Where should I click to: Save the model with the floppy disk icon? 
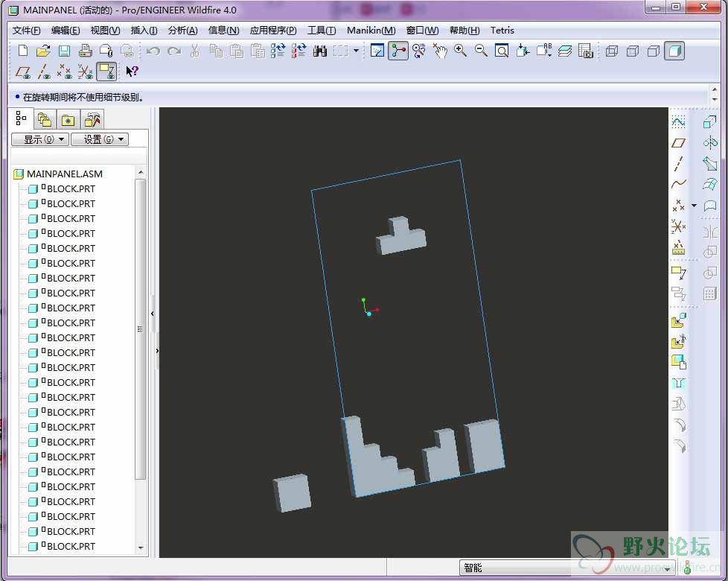64,51
